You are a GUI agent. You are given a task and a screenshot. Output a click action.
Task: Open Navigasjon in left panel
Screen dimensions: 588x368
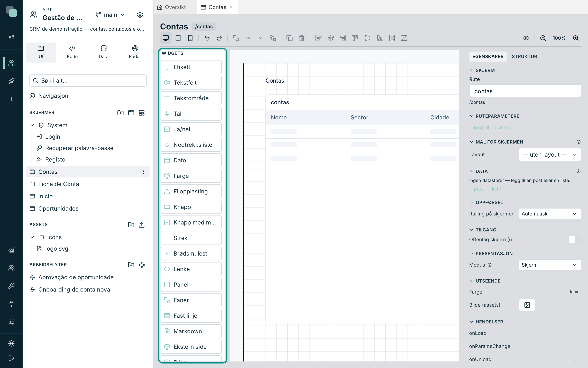[x=88, y=96]
